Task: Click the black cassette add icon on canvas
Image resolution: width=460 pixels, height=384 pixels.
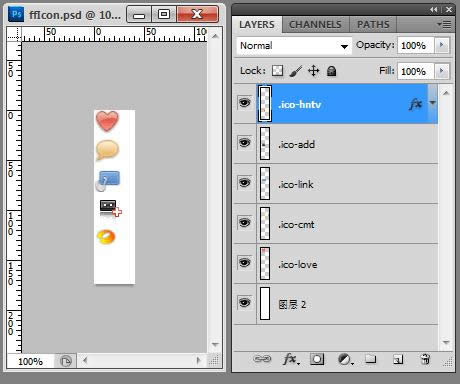Action: pos(111,208)
